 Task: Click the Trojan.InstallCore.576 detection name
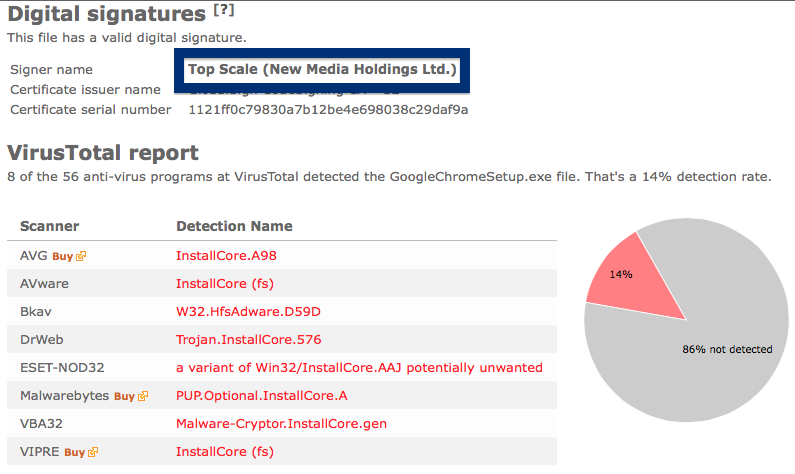click(x=248, y=340)
